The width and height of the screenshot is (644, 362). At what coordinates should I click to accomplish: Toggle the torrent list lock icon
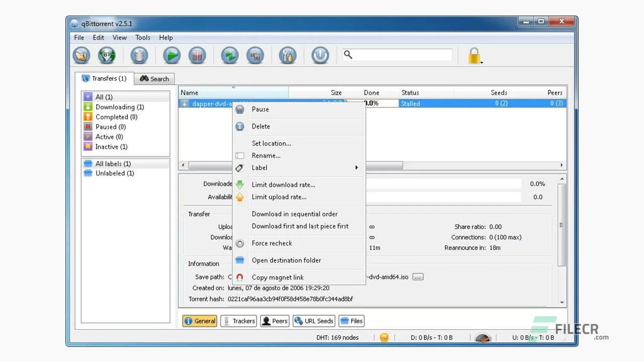pos(473,54)
